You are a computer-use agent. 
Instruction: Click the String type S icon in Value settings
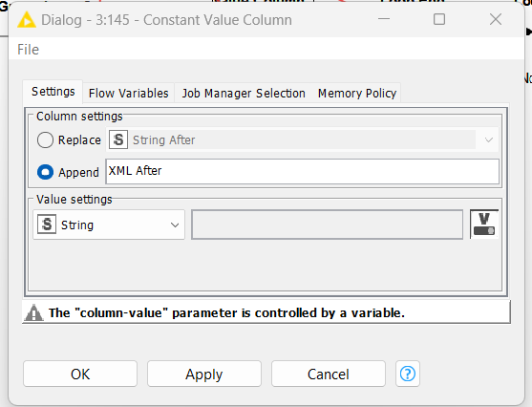(x=47, y=225)
